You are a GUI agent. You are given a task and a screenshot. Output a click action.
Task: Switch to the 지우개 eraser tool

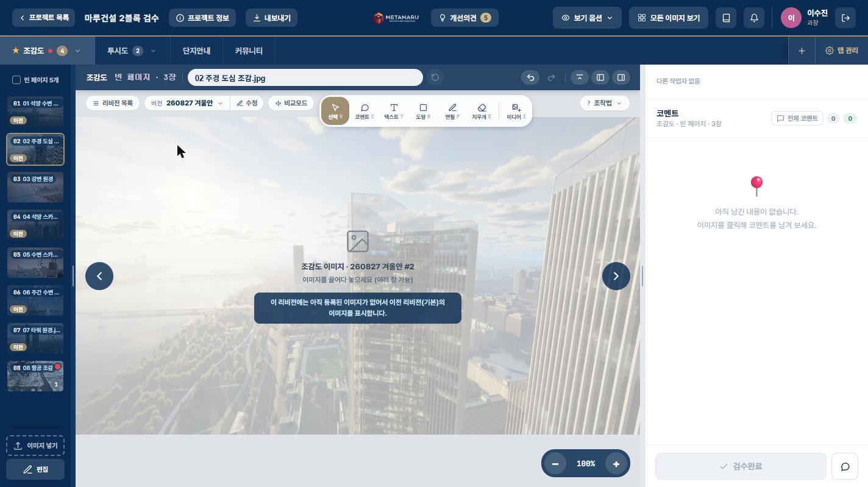point(482,111)
